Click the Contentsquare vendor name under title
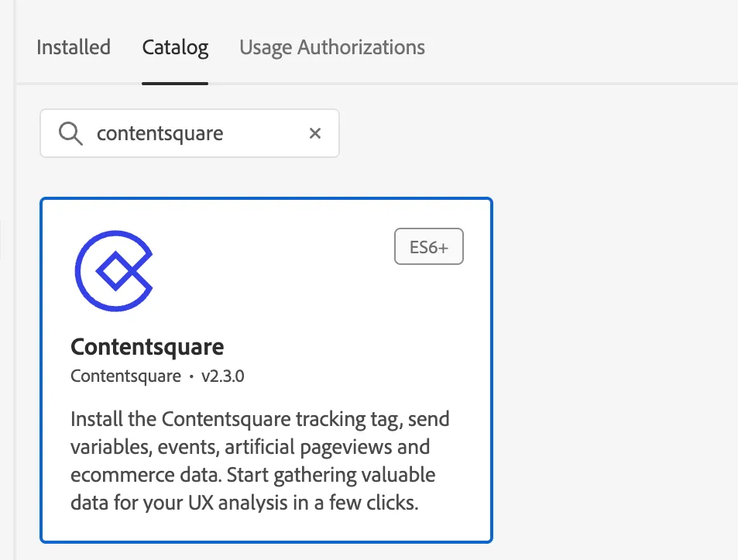Image resolution: width=738 pixels, height=560 pixels. pos(125,376)
